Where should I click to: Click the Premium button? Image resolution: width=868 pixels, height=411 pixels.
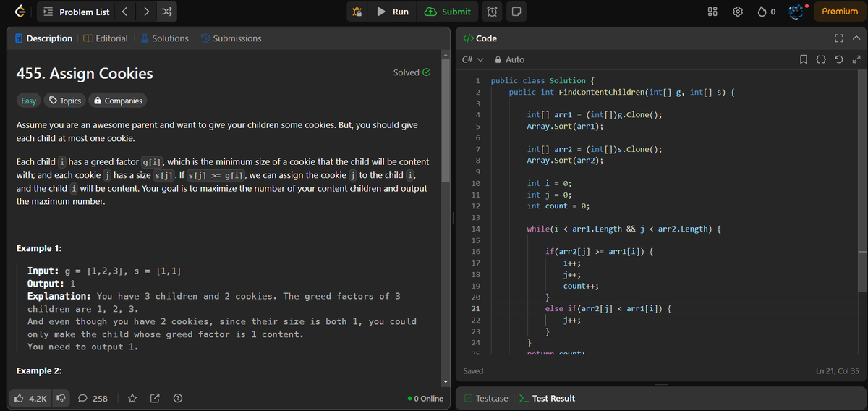tap(839, 12)
